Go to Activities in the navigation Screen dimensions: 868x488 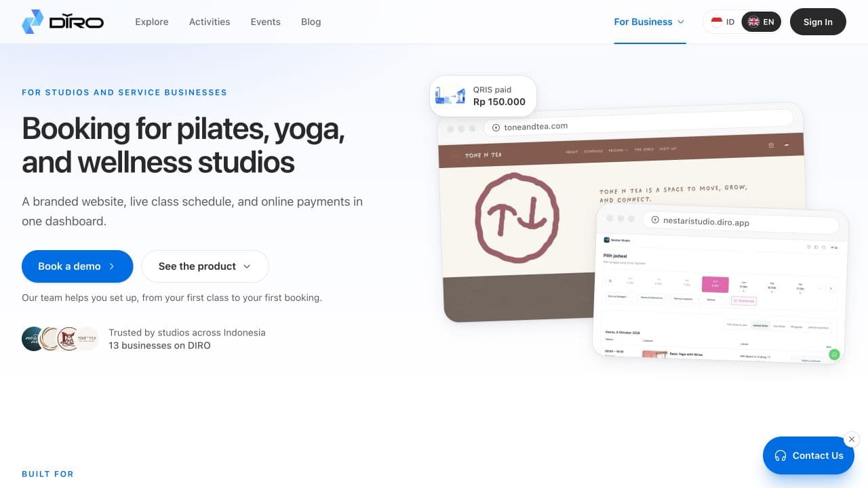[x=210, y=22]
